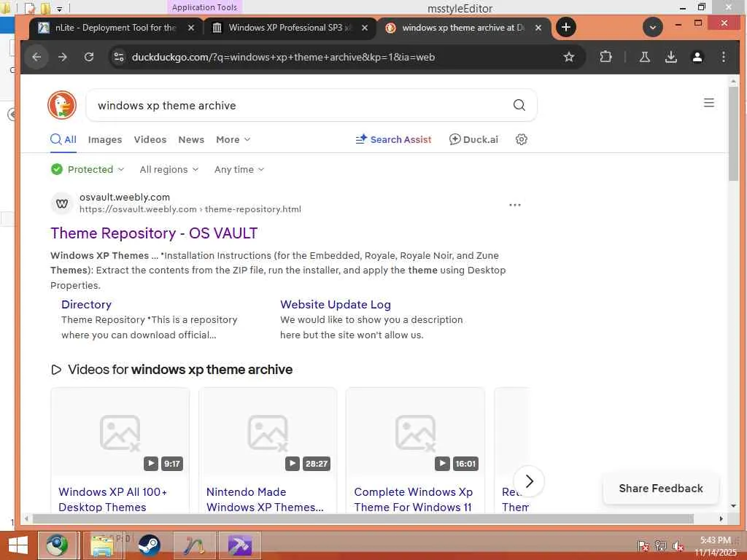Click the search magnifier button
747x560 pixels.
(x=519, y=105)
